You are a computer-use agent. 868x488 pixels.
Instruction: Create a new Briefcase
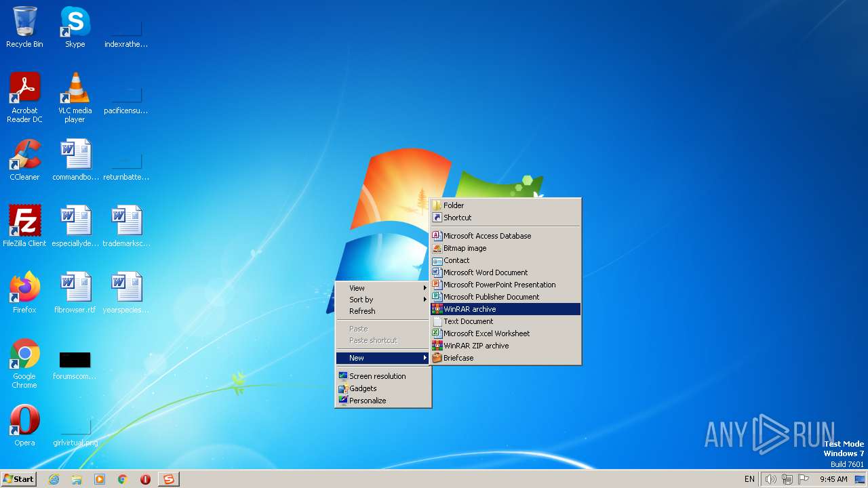[506, 358]
